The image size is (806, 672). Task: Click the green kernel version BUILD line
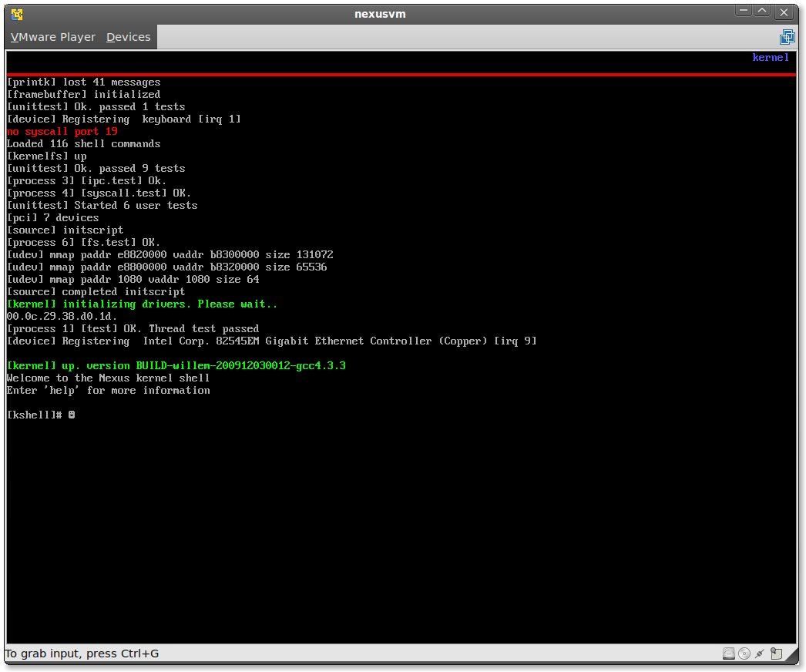[x=176, y=365]
